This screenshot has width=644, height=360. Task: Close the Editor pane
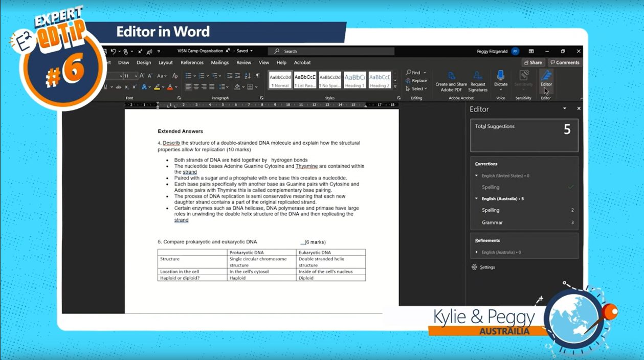coord(579,109)
